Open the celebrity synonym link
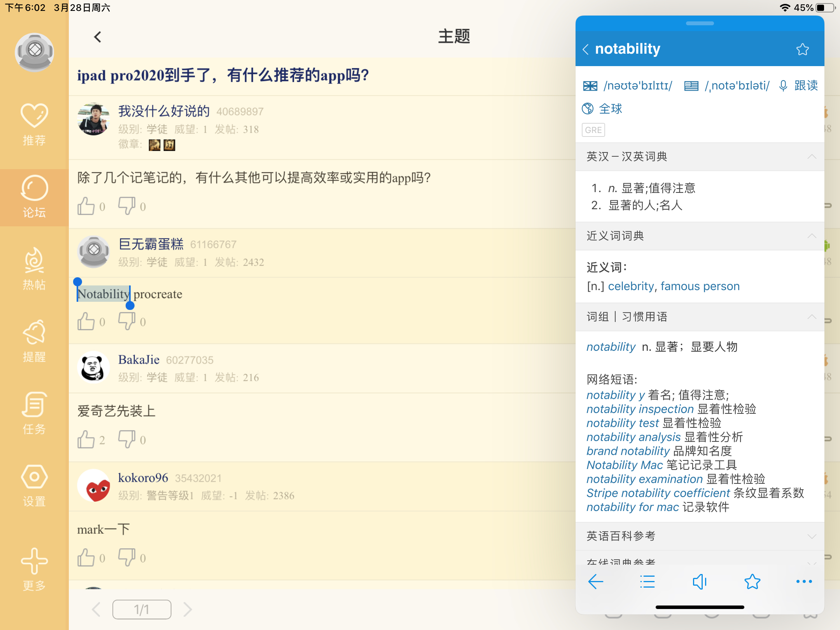 point(630,286)
